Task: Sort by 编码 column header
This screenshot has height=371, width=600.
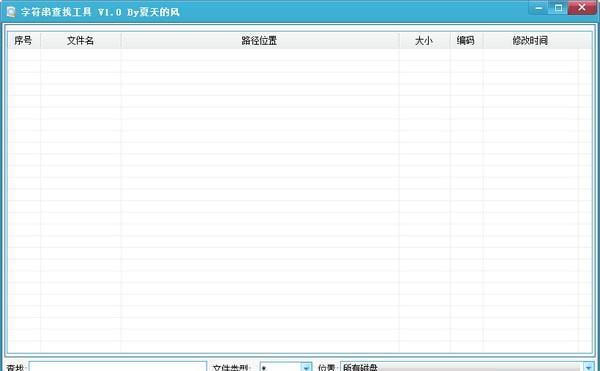Action: pyautogui.click(x=467, y=41)
